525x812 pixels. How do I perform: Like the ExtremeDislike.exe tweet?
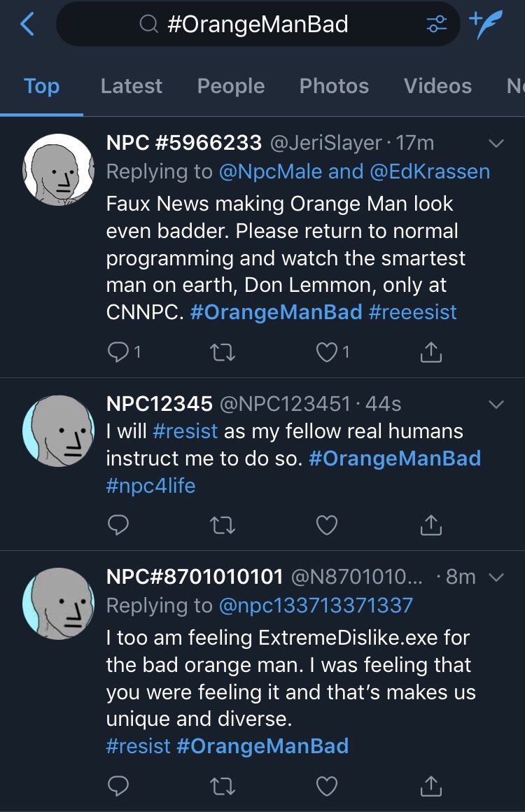click(x=327, y=786)
